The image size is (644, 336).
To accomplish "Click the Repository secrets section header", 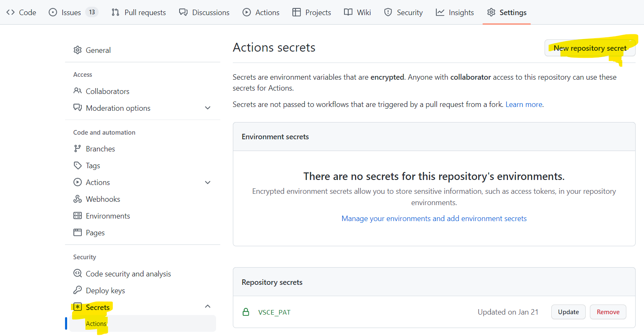I will click(434, 282).
